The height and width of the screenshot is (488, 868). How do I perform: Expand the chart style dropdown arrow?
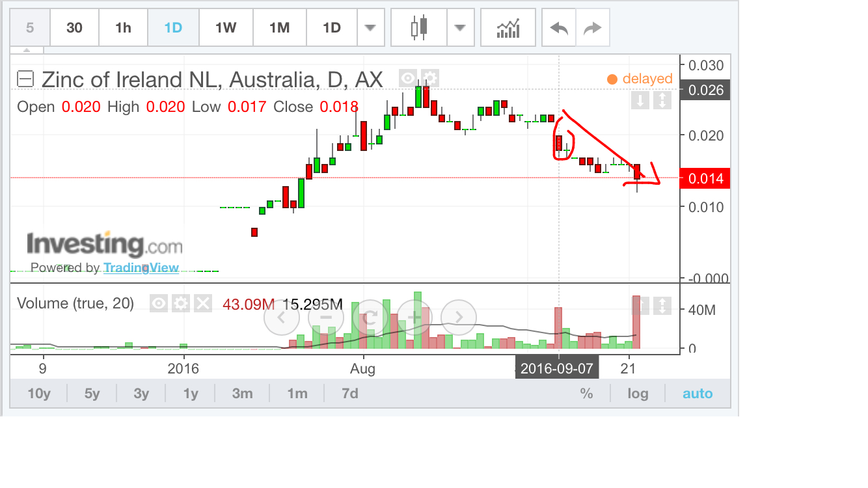point(460,28)
